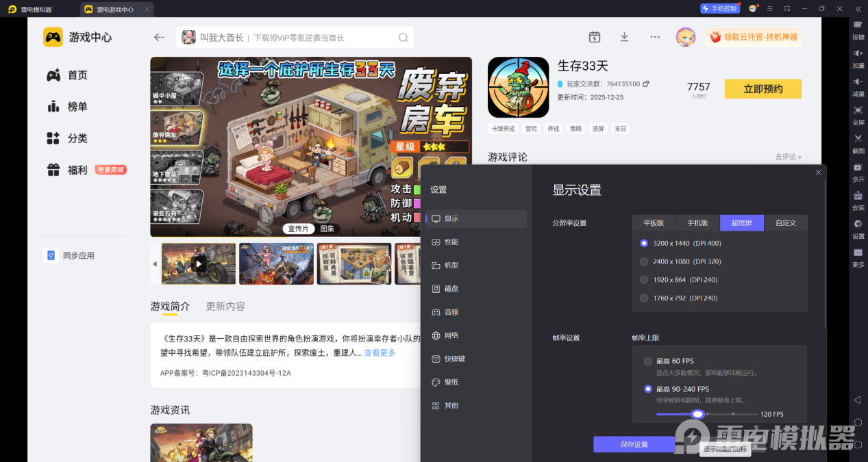Click the 同步应用 sync app item

[x=70, y=255]
